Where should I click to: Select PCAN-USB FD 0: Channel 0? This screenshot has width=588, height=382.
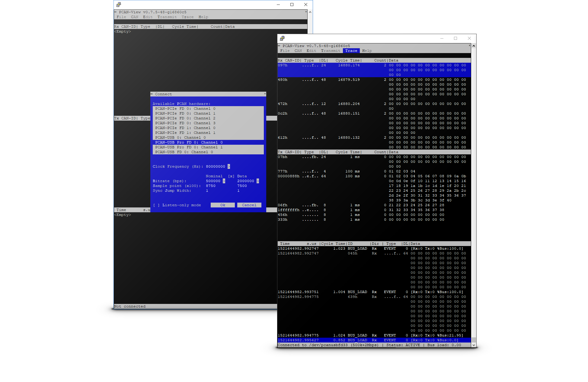(x=208, y=152)
